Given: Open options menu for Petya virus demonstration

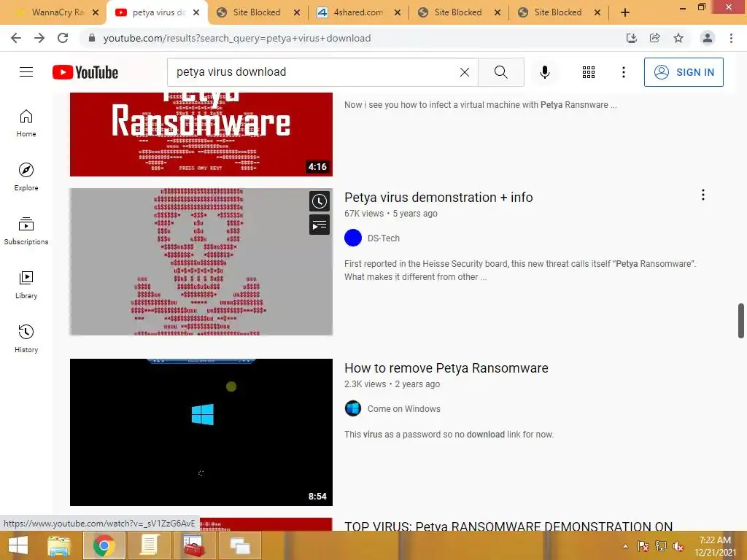Looking at the screenshot, I should pos(703,195).
